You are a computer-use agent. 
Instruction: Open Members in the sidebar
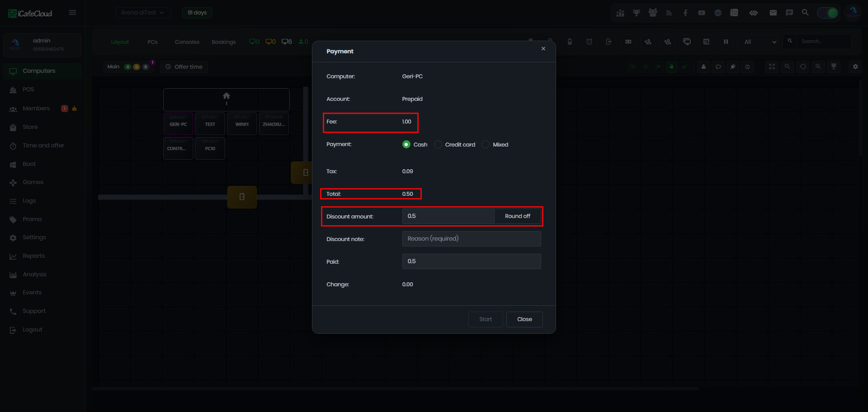point(42,109)
